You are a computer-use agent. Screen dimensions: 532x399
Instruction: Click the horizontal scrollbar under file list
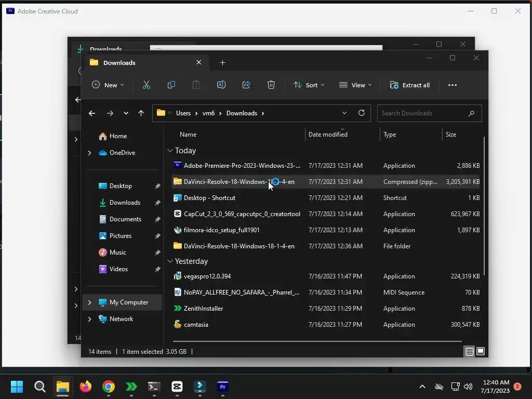click(x=317, y=341)
